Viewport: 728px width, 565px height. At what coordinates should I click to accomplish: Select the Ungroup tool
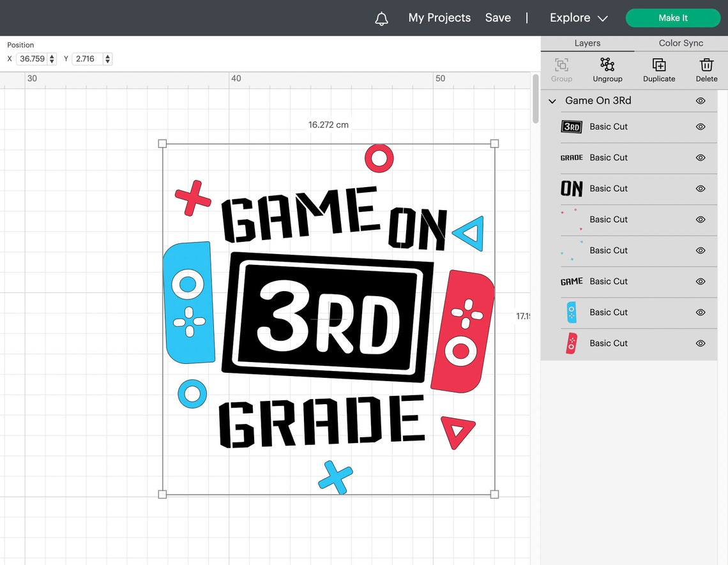607,69
